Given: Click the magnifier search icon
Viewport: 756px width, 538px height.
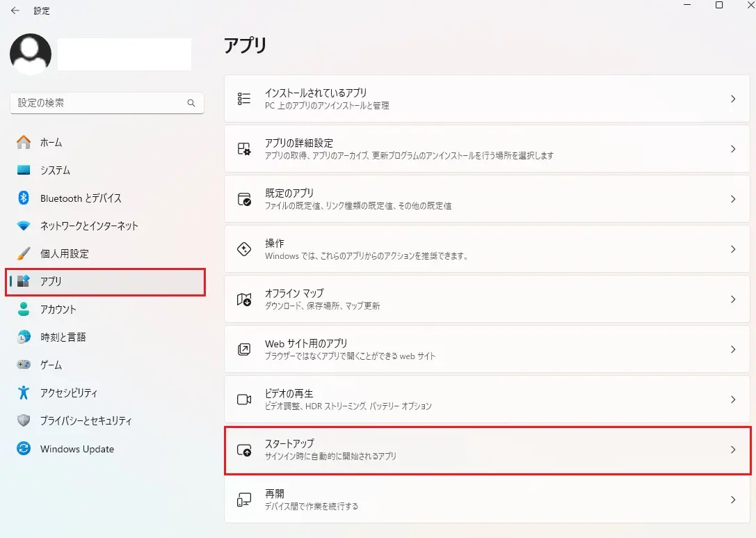Looking at the screenshot, I should [191, 103].
